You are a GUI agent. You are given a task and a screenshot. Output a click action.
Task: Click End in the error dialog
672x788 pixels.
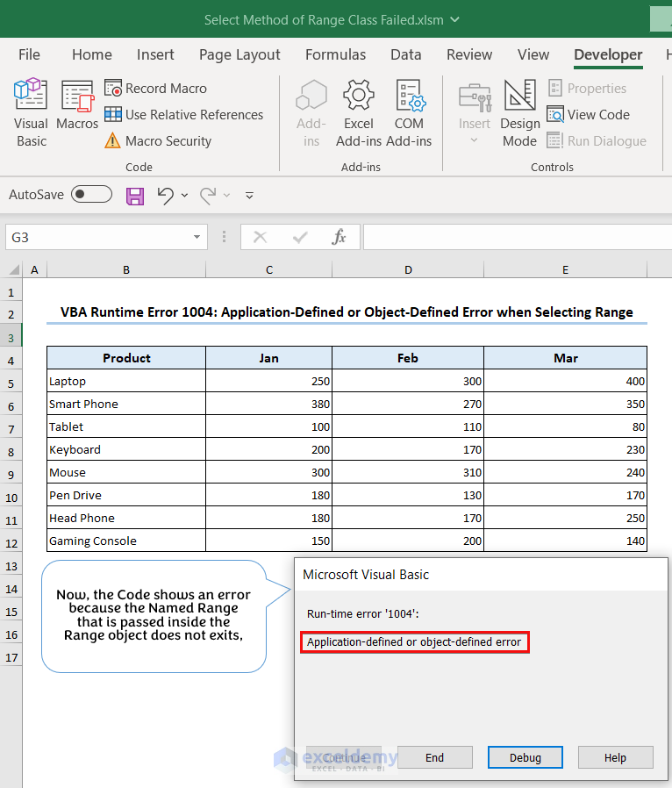tap(435, 757)
